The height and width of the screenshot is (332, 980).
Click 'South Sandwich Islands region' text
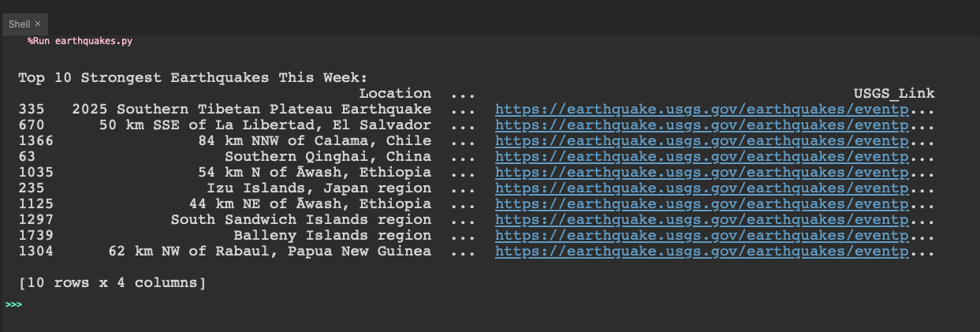pos(301,219)
